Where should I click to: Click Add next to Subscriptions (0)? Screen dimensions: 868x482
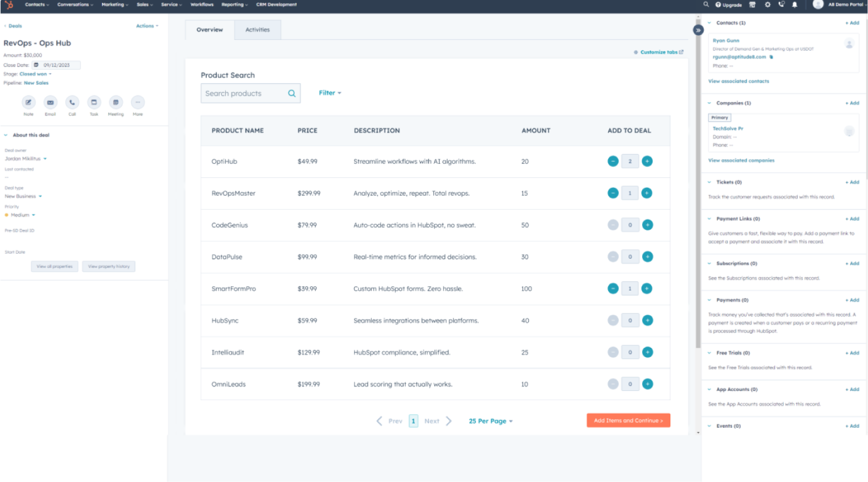pyautogui.click(x=852, y=263)
